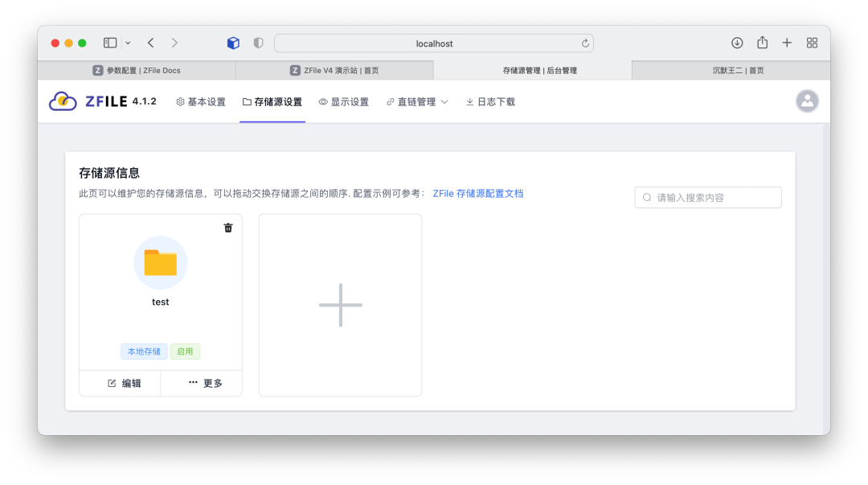Open the user avatar in the header
Screen dimensions: 868x485
807,101
